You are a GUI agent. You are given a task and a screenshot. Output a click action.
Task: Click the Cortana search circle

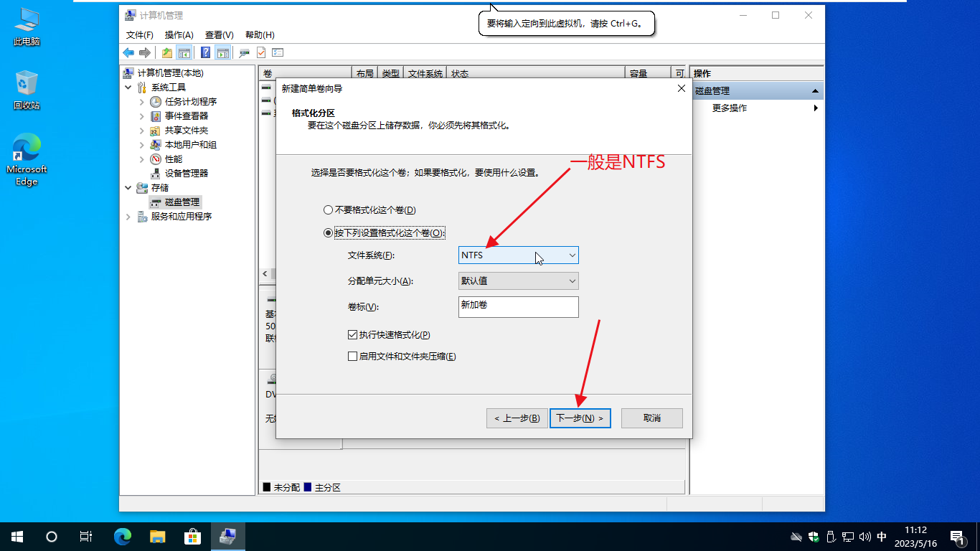(x=52, y=537)
